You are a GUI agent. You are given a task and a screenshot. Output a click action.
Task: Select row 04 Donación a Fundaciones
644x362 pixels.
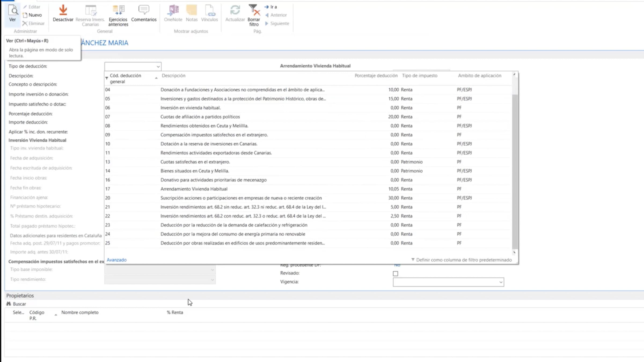(308, 90)
